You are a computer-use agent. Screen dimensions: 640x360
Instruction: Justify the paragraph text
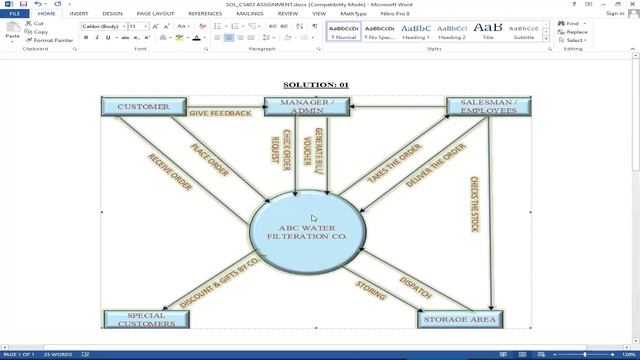coord(251,38)
